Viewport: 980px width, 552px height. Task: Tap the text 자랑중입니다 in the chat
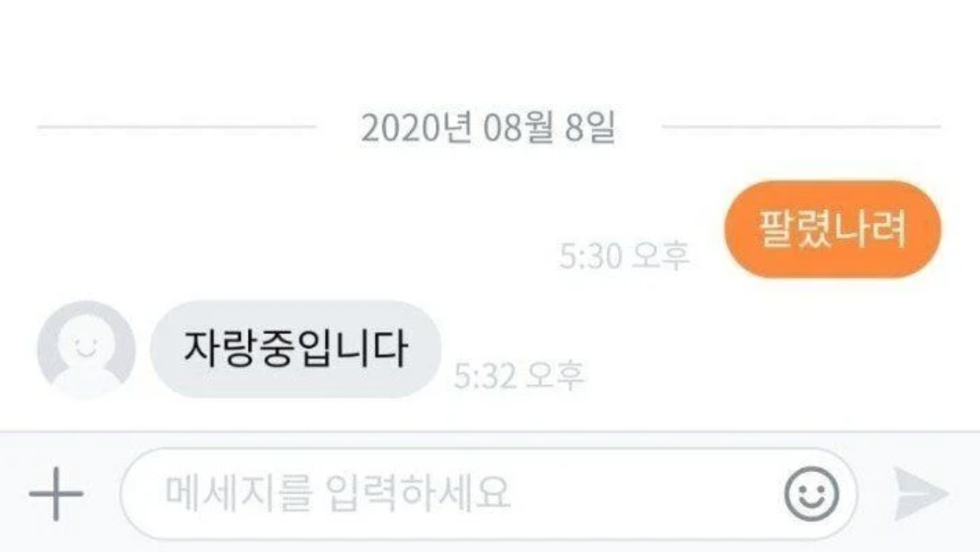click(296, 348)
